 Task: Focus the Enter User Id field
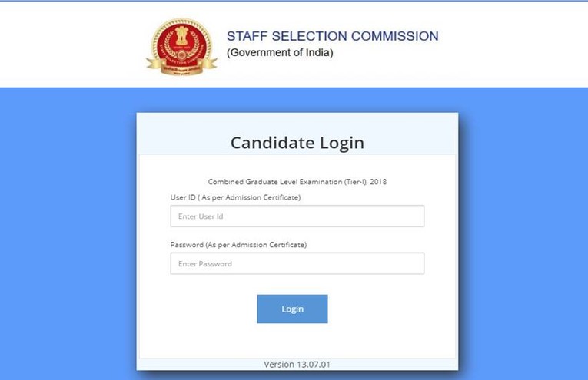pos(297,216)
